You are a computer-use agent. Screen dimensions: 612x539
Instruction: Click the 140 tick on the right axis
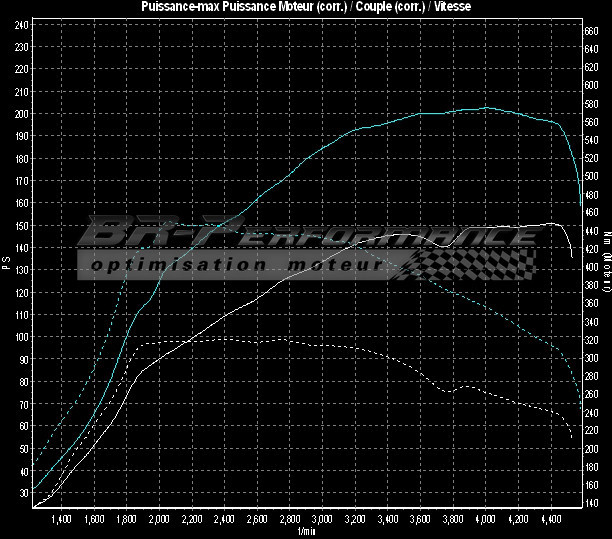pyautogui.click(x=591, y=502)
